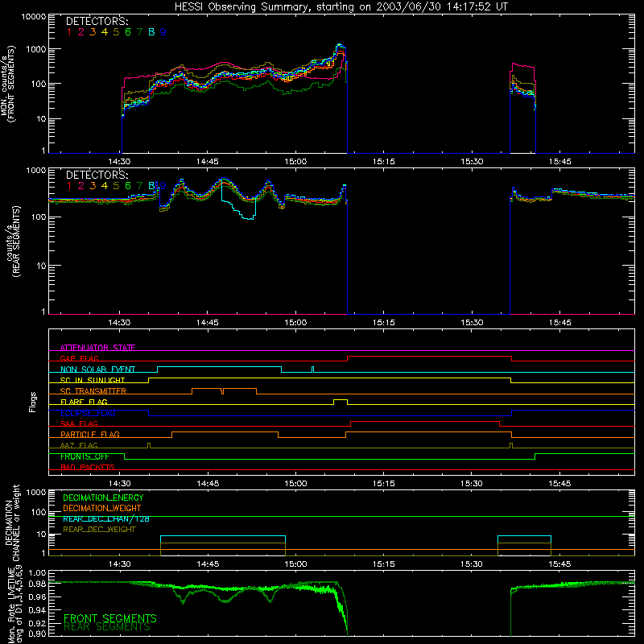The image size is (644, 644).
Task: Select the NON_SOLAR_EVENT flag label
Action: 97,369
